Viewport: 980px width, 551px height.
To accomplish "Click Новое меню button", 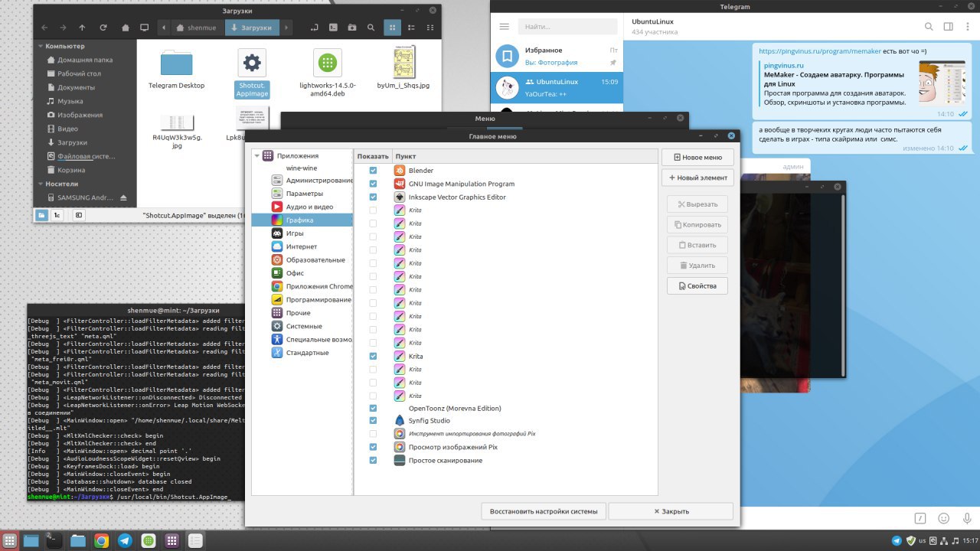I will (697, 158).
